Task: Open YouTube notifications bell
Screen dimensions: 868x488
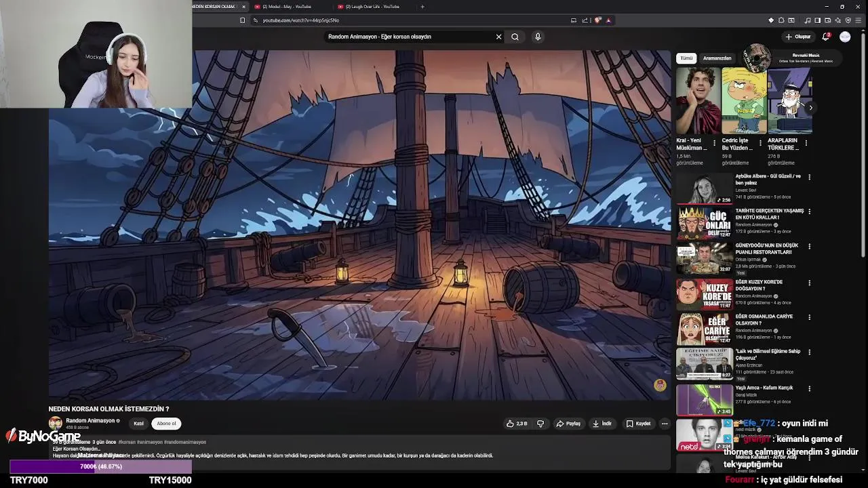Action: point(826,37)
